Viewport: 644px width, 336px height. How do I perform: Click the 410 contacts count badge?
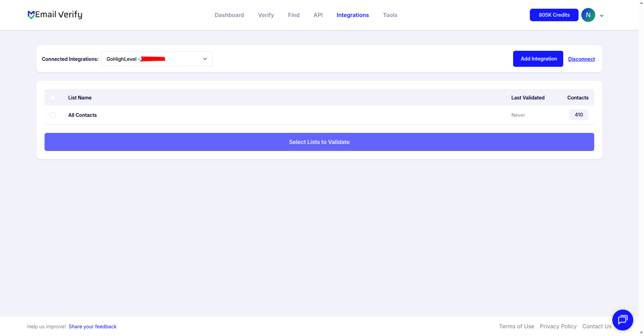point(579,115)
